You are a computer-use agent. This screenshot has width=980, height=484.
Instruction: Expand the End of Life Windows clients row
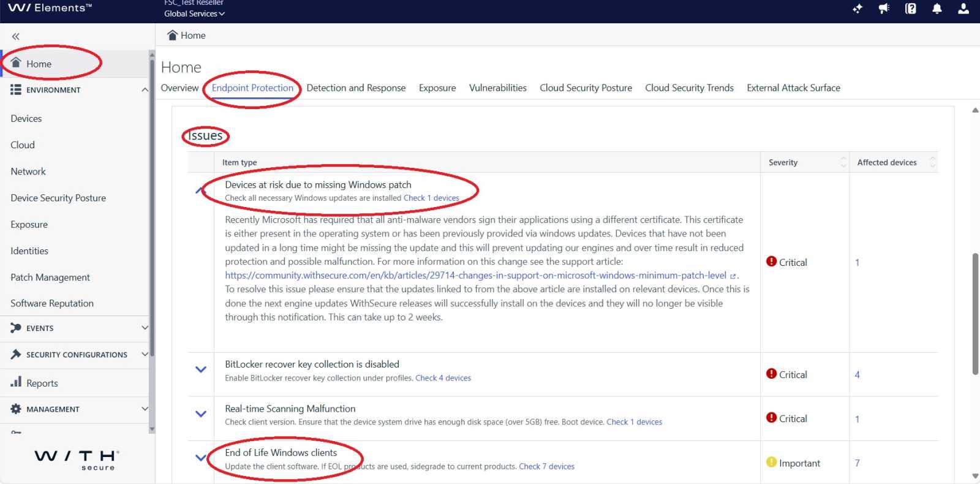200,458
